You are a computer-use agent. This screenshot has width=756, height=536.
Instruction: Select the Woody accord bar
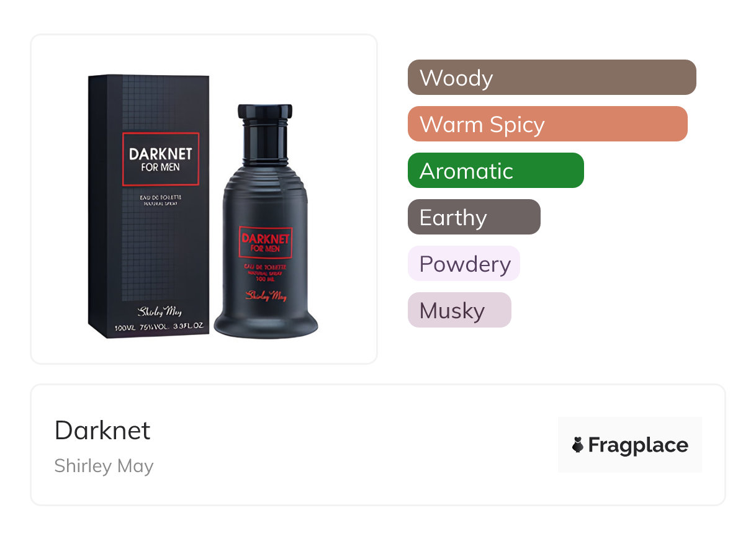click(x=552, y=78)
